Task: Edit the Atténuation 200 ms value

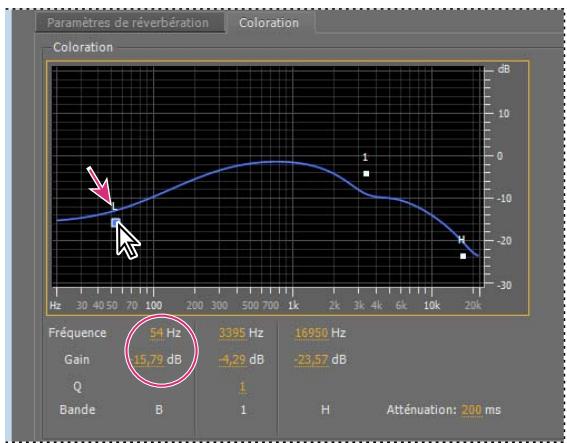Action: (472, 410)
